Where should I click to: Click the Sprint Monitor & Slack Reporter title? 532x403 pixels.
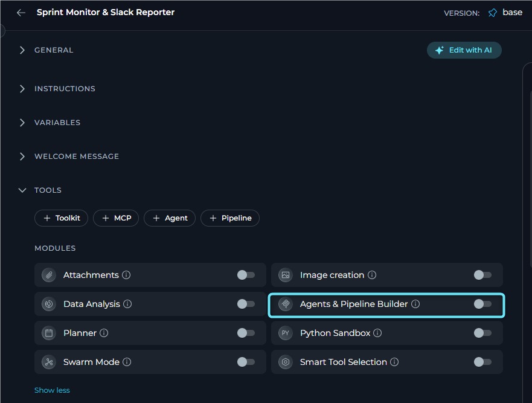(106, 12)
